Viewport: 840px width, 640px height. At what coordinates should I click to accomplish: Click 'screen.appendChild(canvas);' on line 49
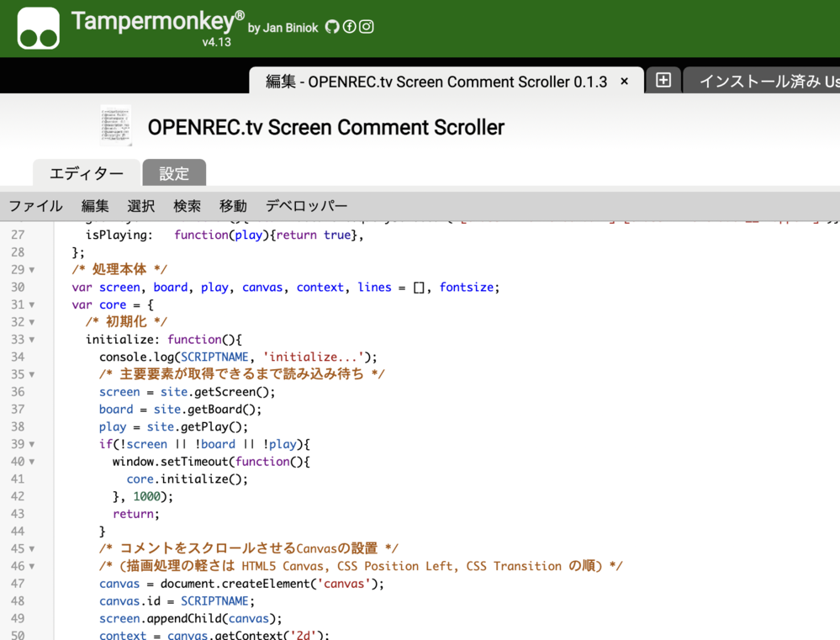tap(191, 619)
